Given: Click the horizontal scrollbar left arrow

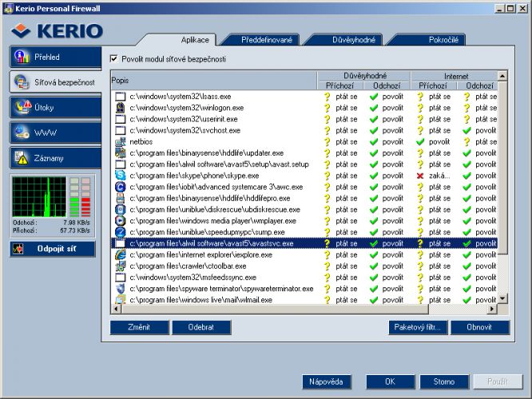Looking at the screenshot, I should coord(116,309).
